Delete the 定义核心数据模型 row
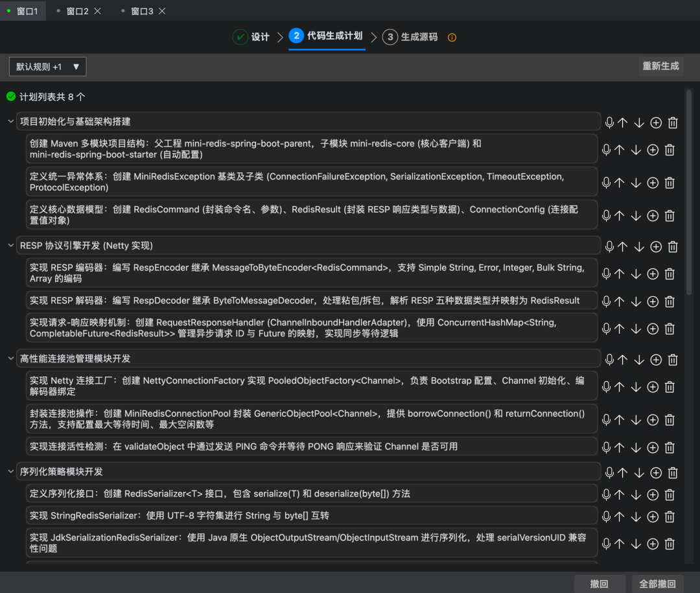 [x=670, y=216]
